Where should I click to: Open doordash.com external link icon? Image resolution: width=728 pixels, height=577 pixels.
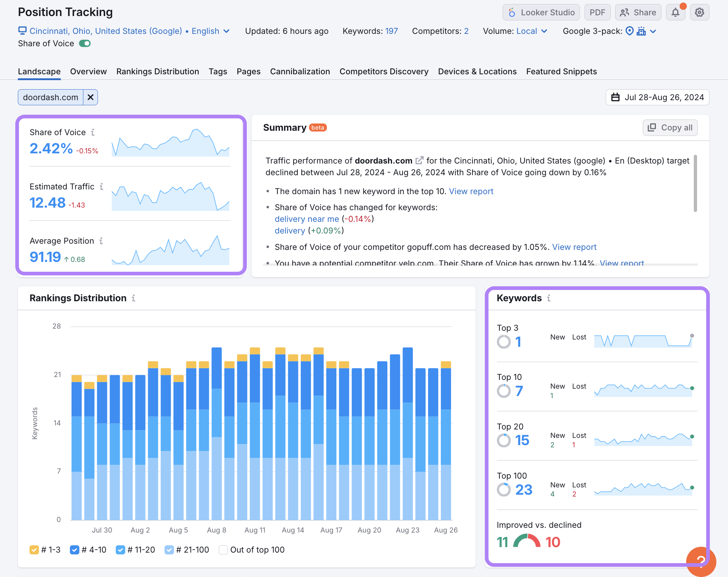coord(419,160)
